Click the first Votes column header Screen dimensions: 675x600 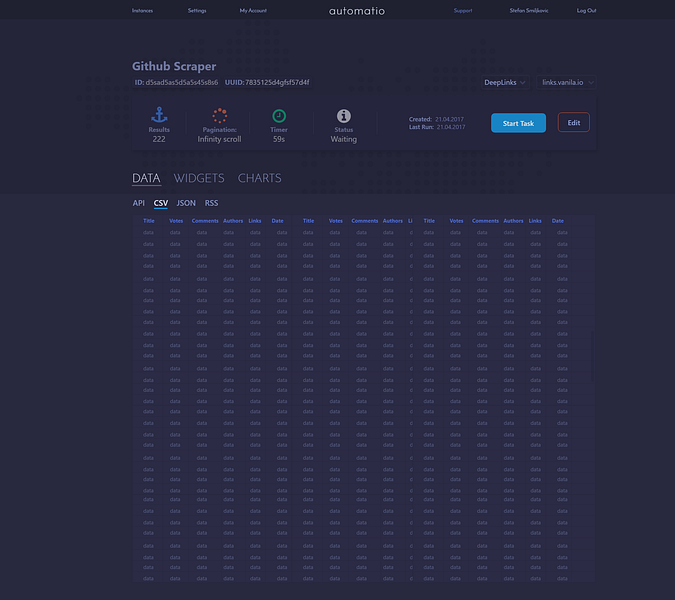176,221
